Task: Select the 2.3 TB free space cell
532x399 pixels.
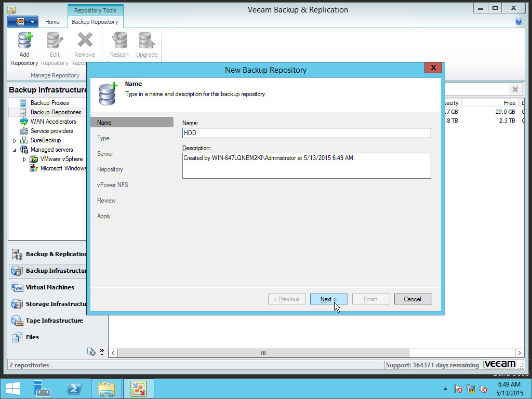Action: click(x=507, y=121)
